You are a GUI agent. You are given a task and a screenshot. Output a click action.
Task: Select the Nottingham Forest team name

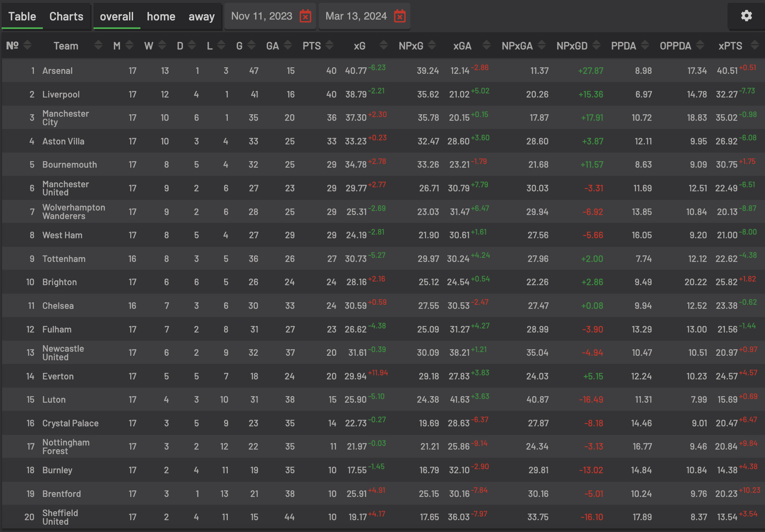[x=66, y=447]
